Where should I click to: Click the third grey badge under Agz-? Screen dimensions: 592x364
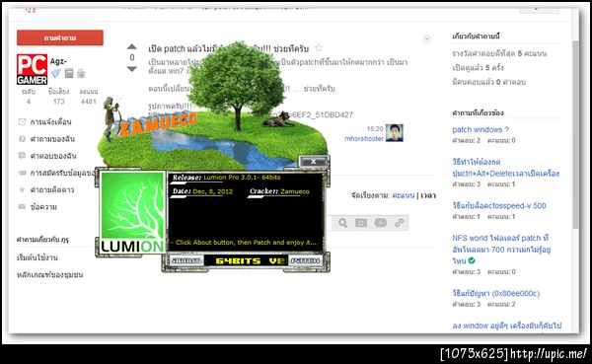pyautogui.click(x=81, y=73)
